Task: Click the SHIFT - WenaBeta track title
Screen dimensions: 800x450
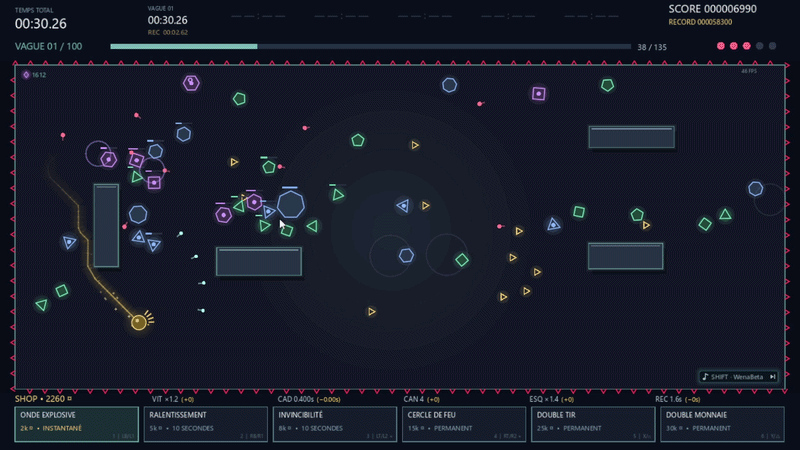Action: [737, 377]
